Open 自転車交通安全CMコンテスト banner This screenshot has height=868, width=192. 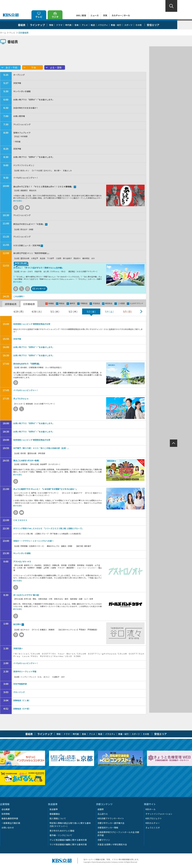click(x=120, y=758)
